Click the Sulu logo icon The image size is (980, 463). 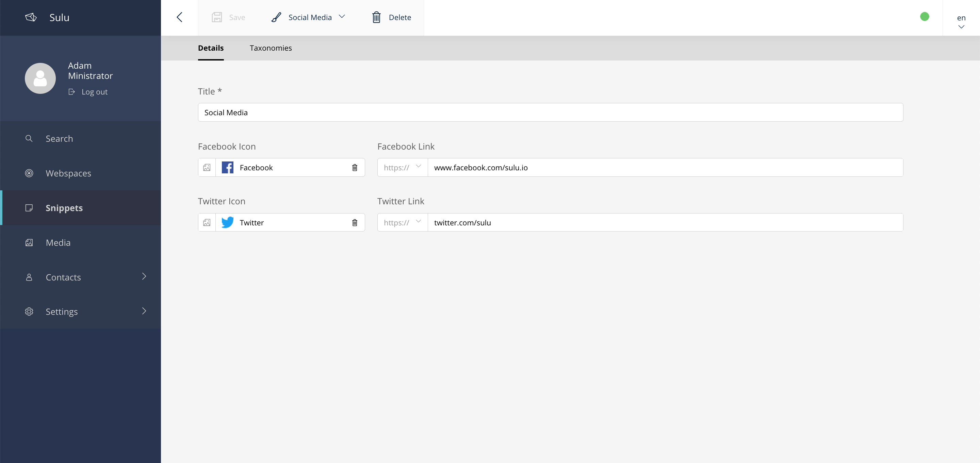31,17
